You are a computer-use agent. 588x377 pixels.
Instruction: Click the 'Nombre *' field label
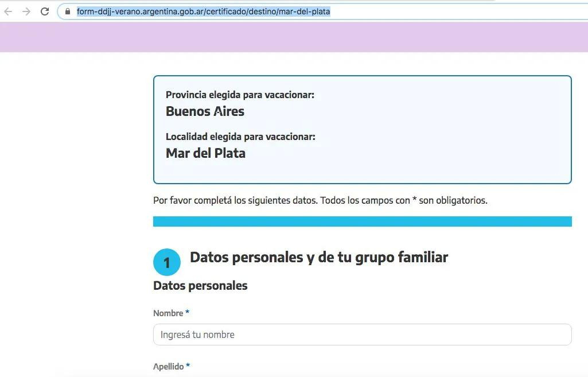(172, 313)
